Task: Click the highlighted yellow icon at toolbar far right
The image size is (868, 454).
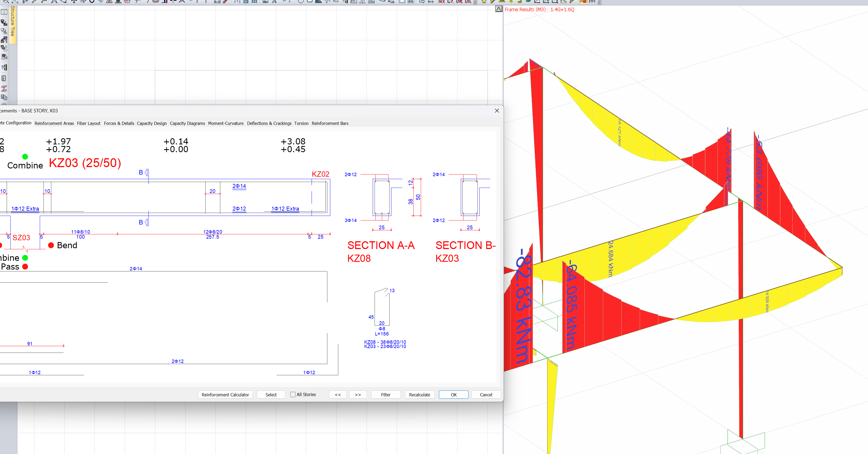Action: click(584, 2)
